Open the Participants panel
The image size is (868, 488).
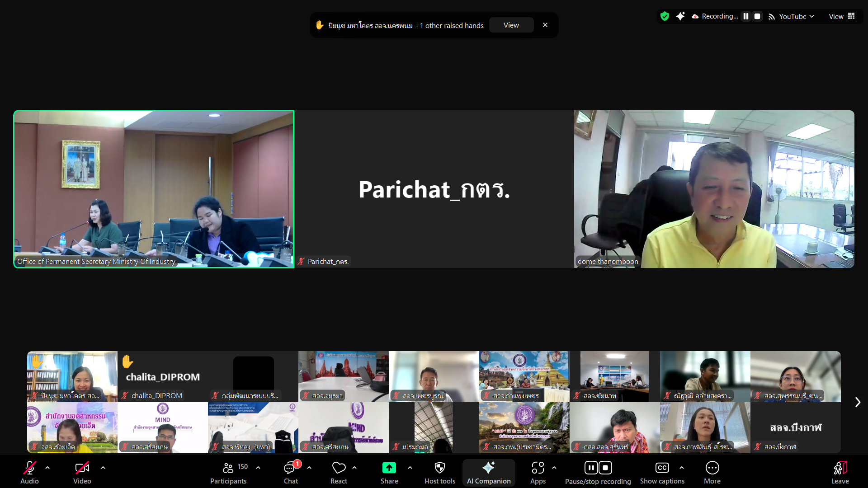pos(228,472)
